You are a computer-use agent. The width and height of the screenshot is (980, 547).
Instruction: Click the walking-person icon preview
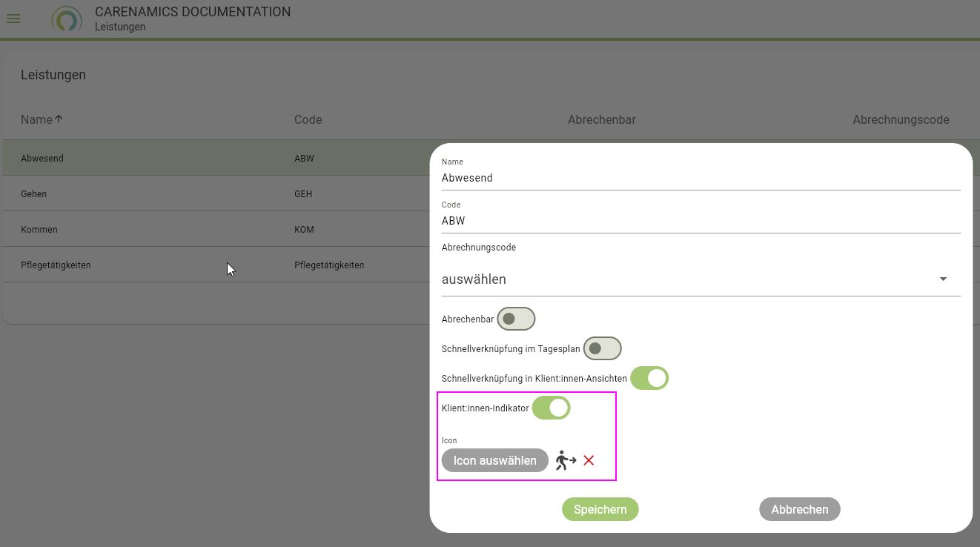[564, 460]
